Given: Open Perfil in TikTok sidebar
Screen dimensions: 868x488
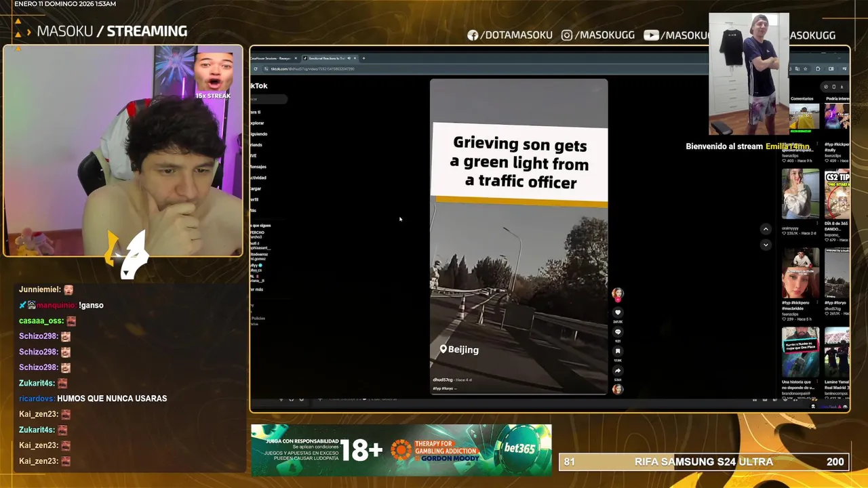Looking at the screenshot, I should pyautogui.click(x=255, y=199).
